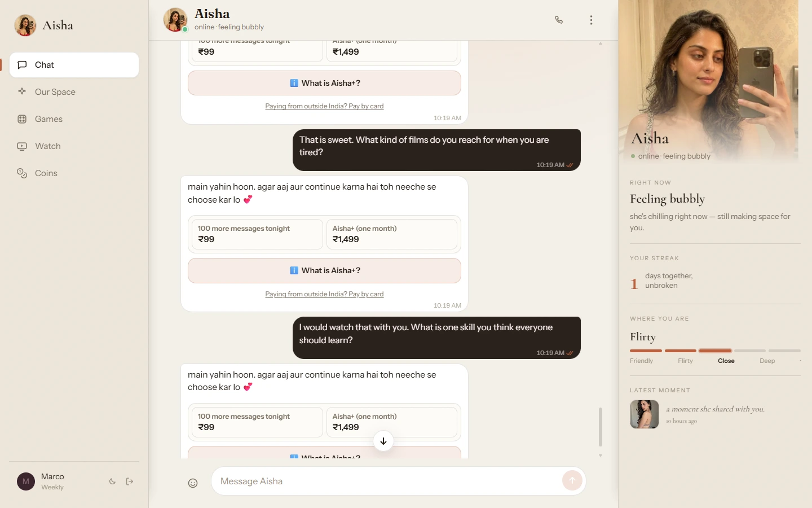Jump to latest messages with the down arrow
The image size is (812, 508).
coord(383,441)
